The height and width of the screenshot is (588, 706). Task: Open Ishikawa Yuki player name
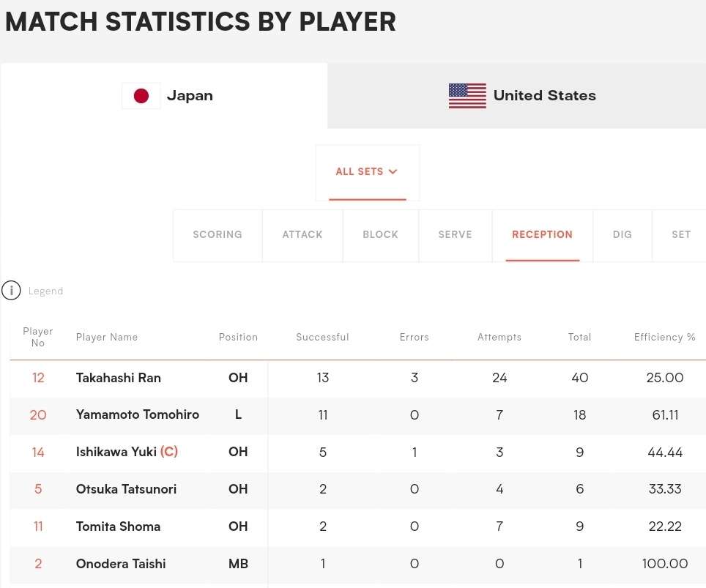coord(116,452)
